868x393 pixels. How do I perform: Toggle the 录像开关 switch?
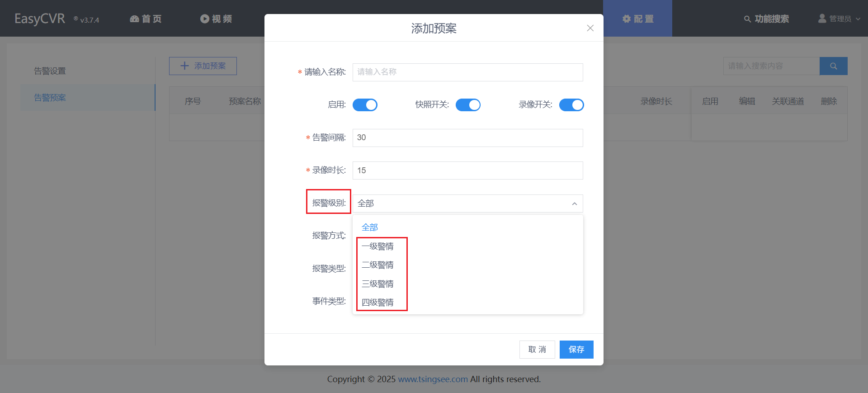571,105
